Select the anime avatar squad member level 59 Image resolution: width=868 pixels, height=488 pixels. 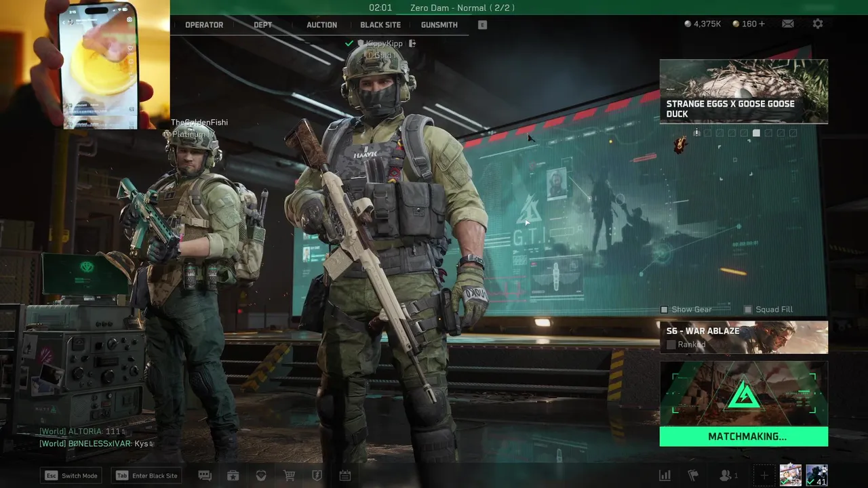tap(791, 475)
